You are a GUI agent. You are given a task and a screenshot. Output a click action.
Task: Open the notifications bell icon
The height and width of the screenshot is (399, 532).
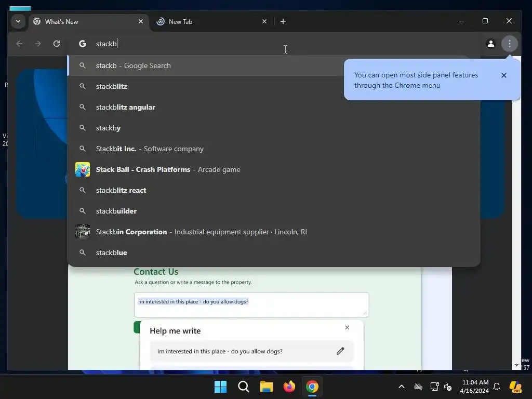pyautogui.click(x=497, y=387)
